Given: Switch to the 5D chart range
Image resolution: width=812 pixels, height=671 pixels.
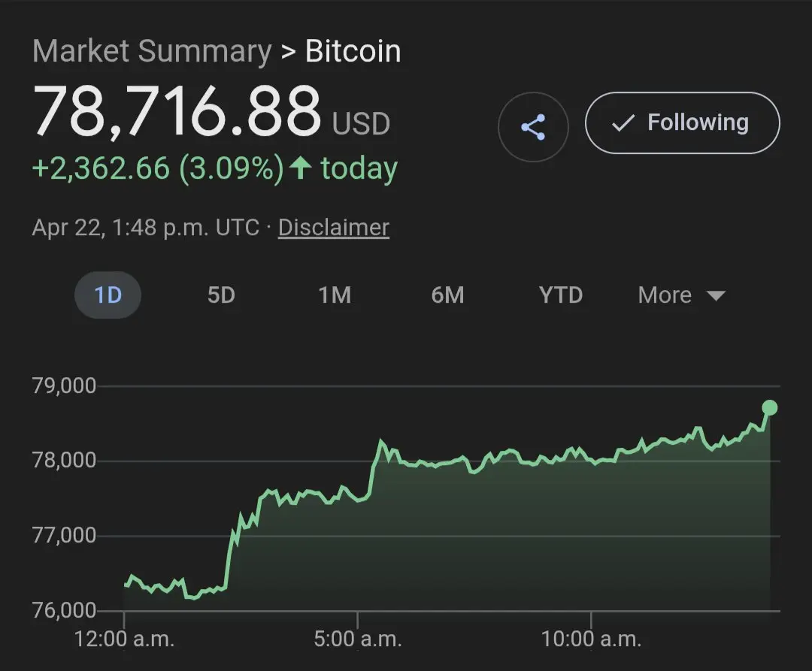Looking at the screenshot, I should (x=221, y=295).
